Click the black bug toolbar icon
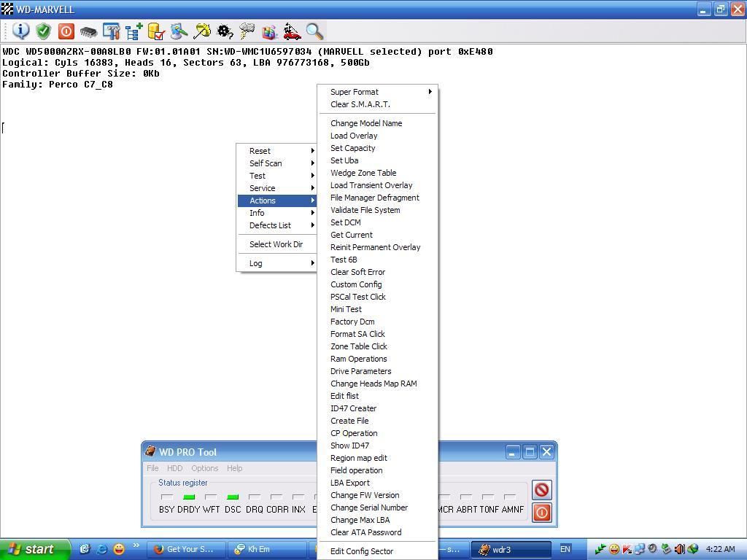Image resolution: width=747 pixels, height=560 pixels. point(225,31)
